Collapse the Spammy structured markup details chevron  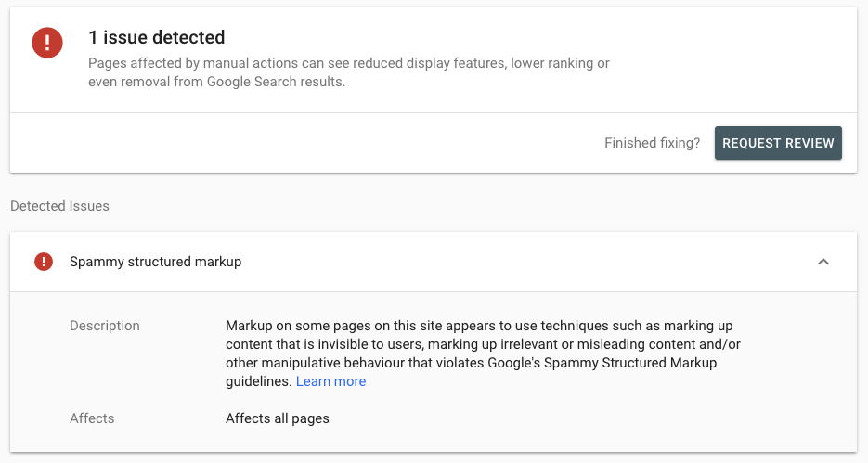click(x=823, y=262)
